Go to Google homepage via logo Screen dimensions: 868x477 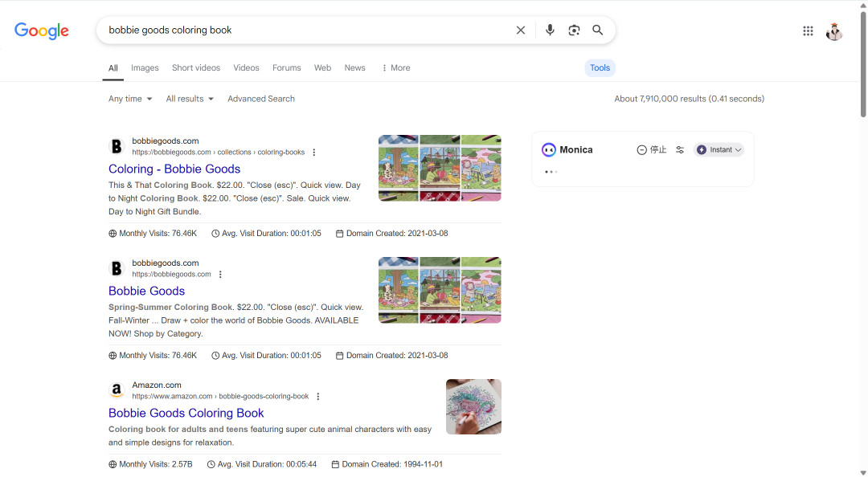point(42,31)
